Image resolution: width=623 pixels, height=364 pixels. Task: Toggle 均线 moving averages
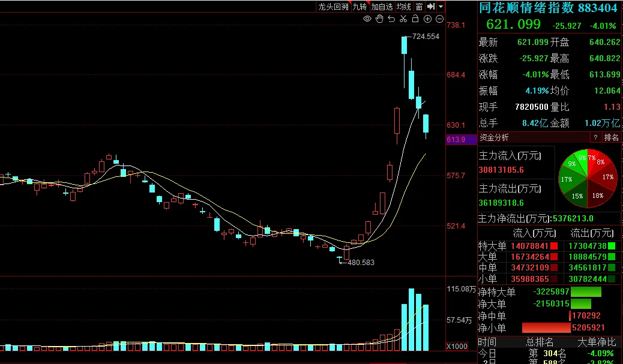(x=404, y=7)
